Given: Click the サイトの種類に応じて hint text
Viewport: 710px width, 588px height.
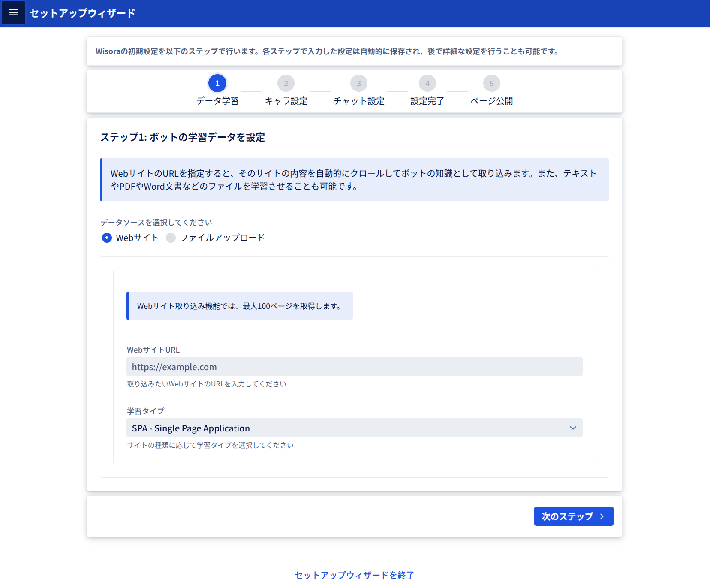Looking at the screenshot, I should [x=211, y=445].
